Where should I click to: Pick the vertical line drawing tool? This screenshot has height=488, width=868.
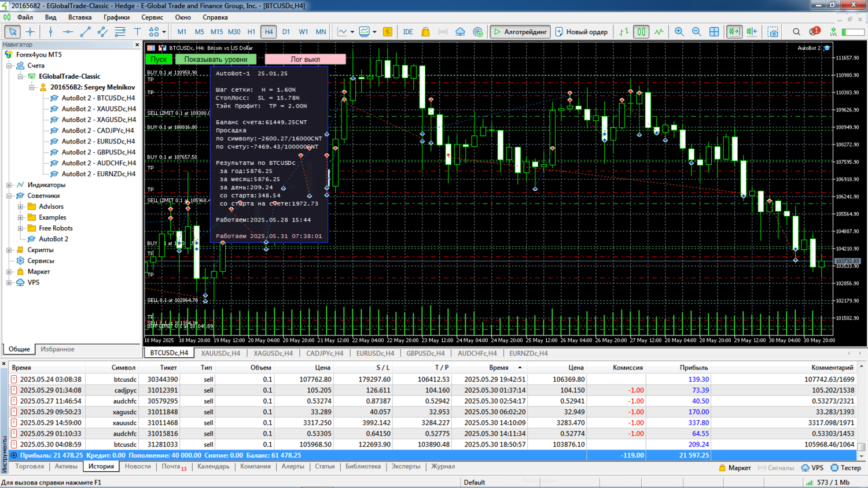click(x=50, y=32)
